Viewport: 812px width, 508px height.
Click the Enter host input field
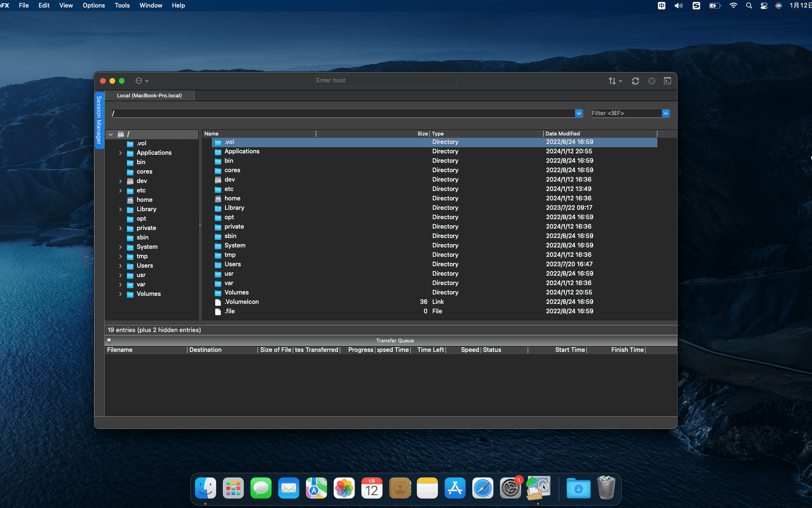(x=385, y=80)
